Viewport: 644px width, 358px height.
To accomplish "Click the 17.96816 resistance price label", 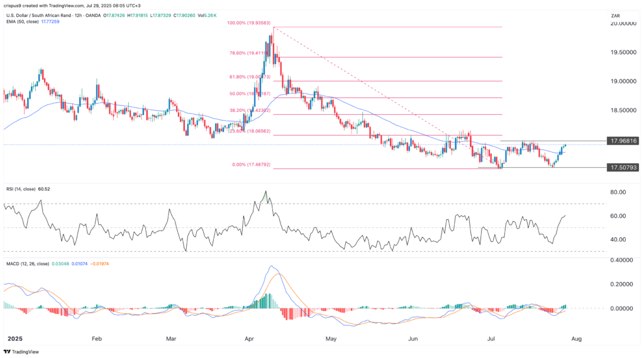I will 621,141.
